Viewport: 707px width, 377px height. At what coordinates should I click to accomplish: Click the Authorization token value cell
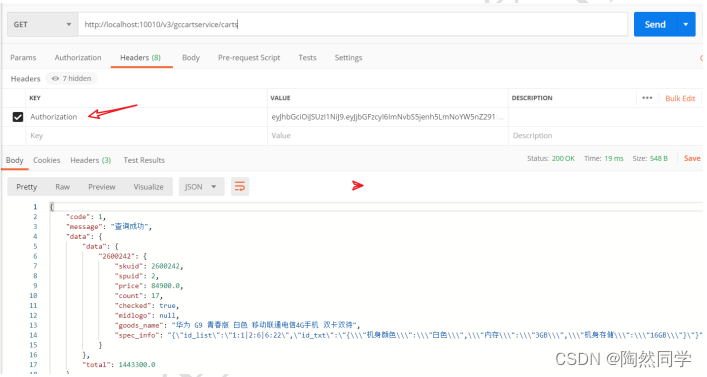387,117
